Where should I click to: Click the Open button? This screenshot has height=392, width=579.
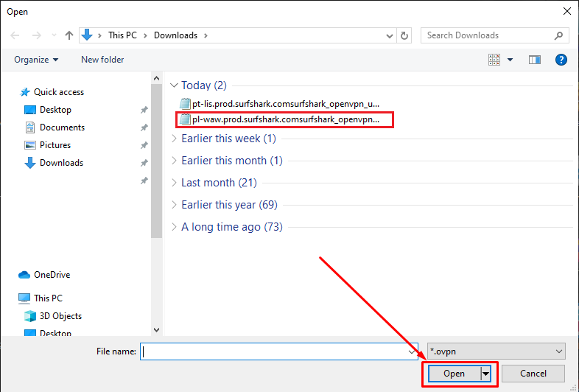click(454, 374)
